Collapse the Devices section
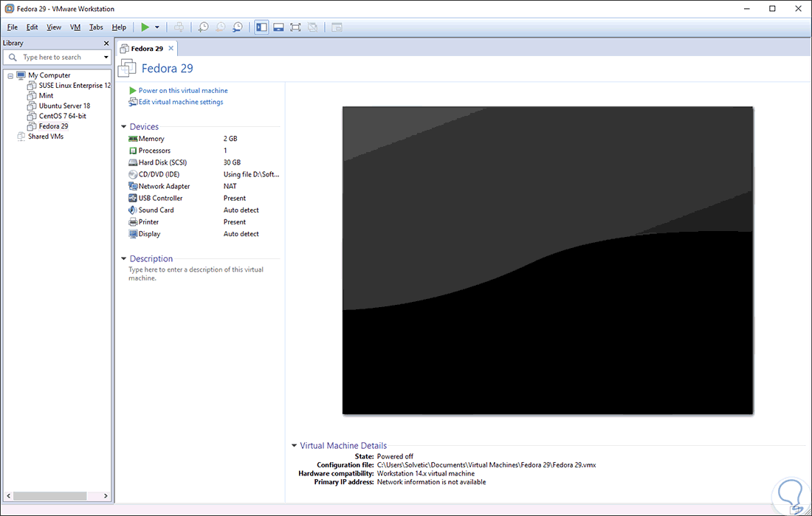Screen dimensions: 812x516 (x=123, y=126)
